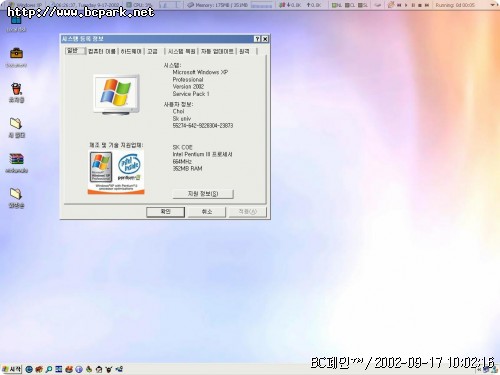Viewport: 500px width, 375px height.
Task: Open the briefcase icon on the desktop
Action: tap(16, 53)
